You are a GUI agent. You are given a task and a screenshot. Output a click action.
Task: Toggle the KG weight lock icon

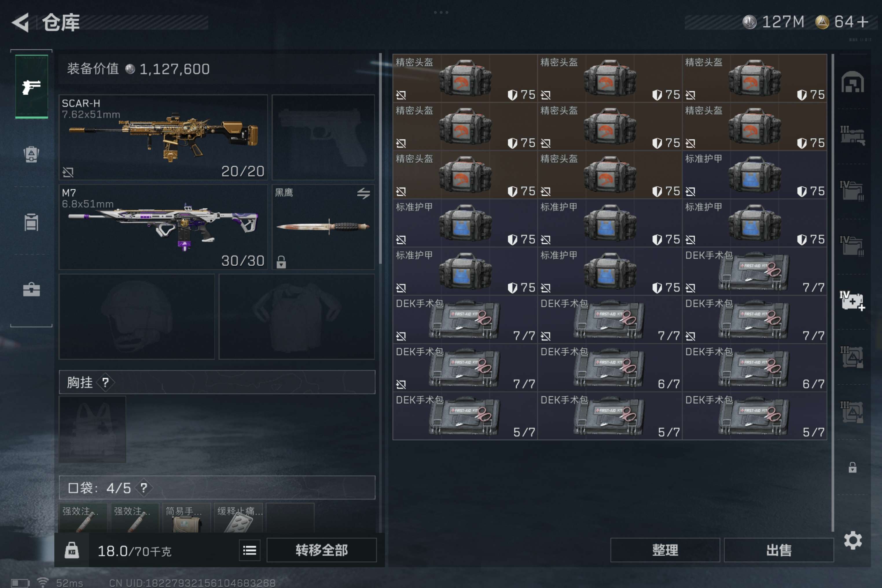72,550
